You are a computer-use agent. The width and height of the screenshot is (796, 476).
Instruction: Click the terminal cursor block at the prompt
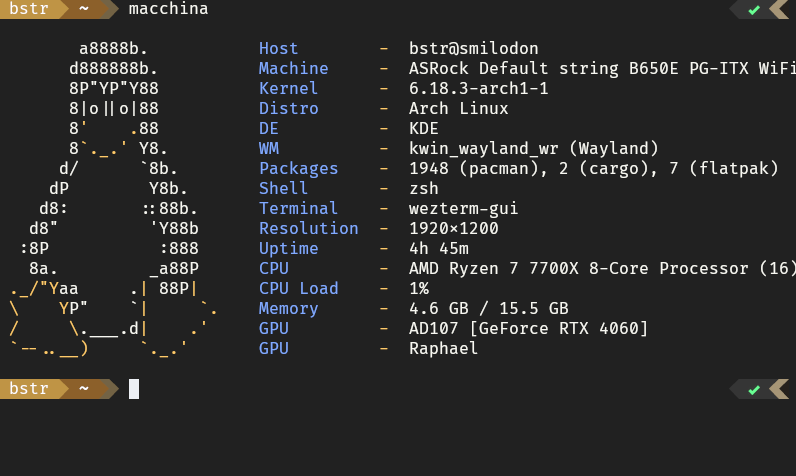pos(134,389)
